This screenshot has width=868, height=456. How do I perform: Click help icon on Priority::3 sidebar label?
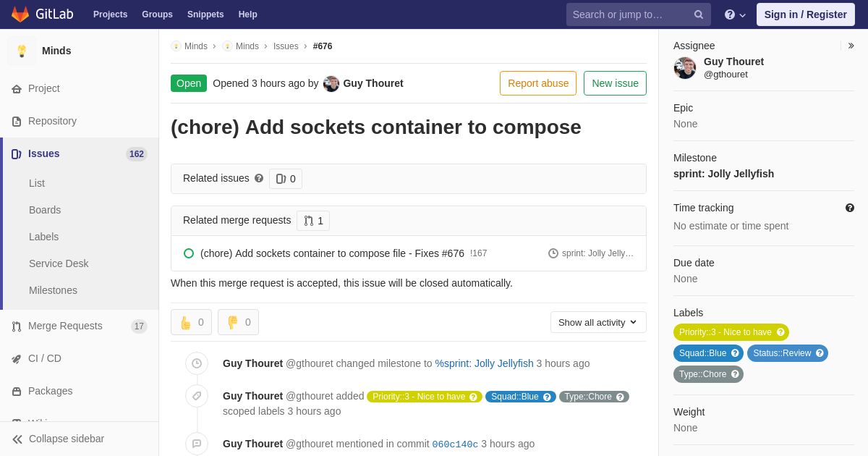tap(780, 332)
